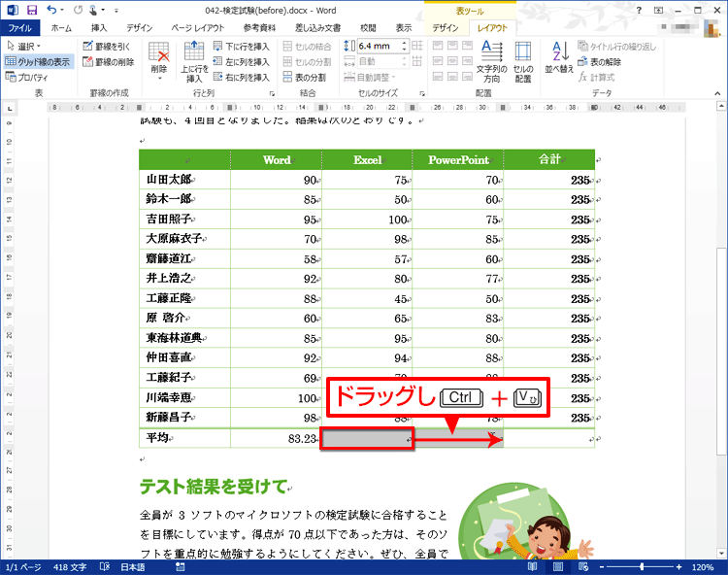
Task: Click the page indicator (1/1 ページ)
Action: click(x=23, y=567)
